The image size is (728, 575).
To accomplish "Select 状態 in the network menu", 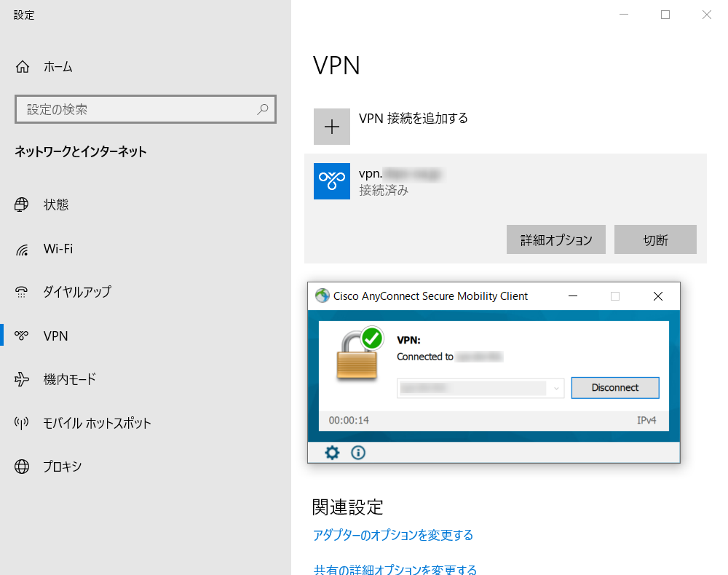I will (x=23, y=205).
